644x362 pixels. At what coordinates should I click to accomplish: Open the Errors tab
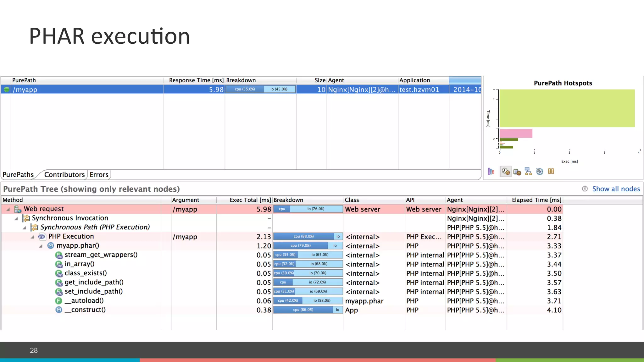pyautogui.click(x=99, y=175)
